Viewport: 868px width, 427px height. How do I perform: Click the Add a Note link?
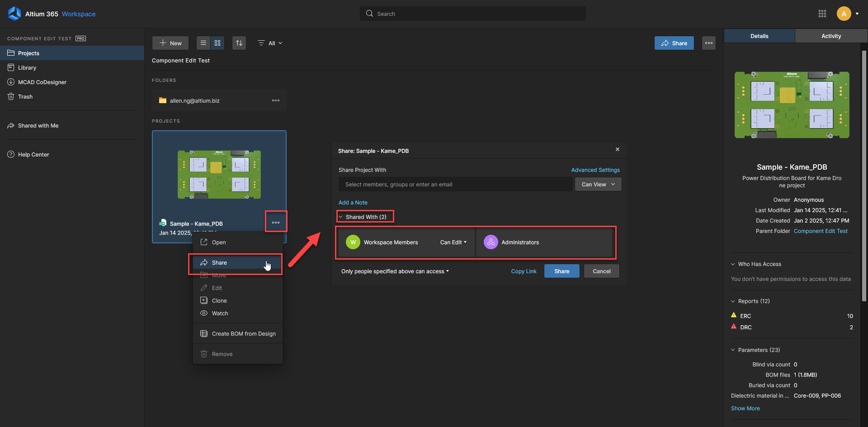[x=353, y=203]
